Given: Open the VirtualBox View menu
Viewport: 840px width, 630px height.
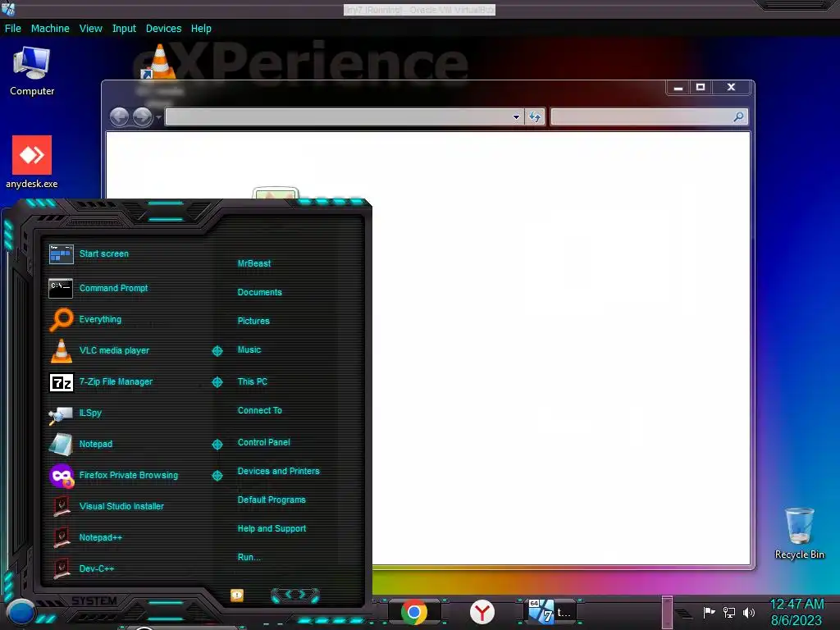Looking at the screenshot, I should coord(90,29).
